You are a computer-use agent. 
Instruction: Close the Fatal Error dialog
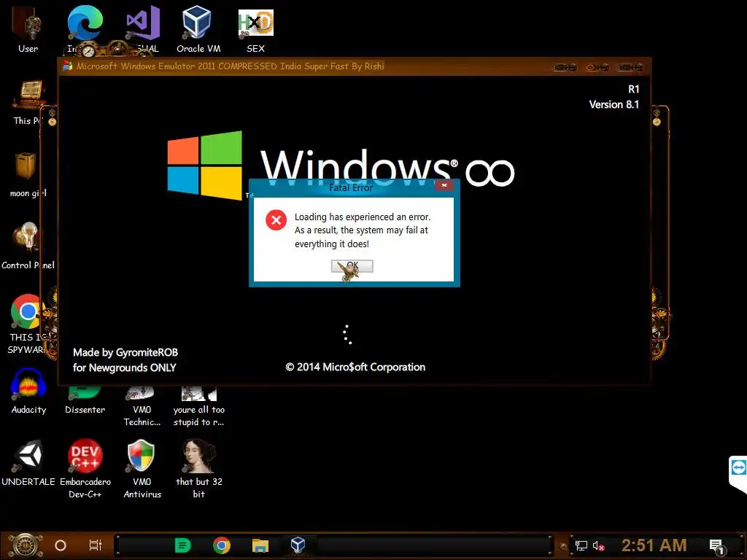coord(444,185)
